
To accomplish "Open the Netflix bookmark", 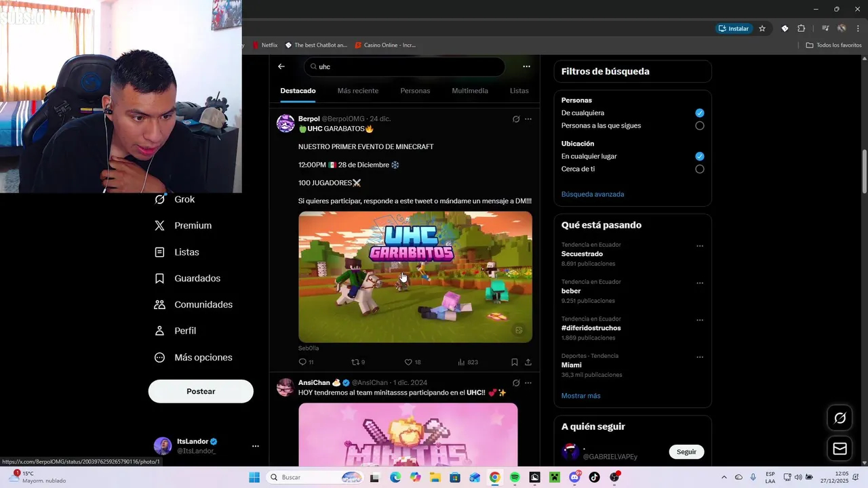I will click(265, 45).
